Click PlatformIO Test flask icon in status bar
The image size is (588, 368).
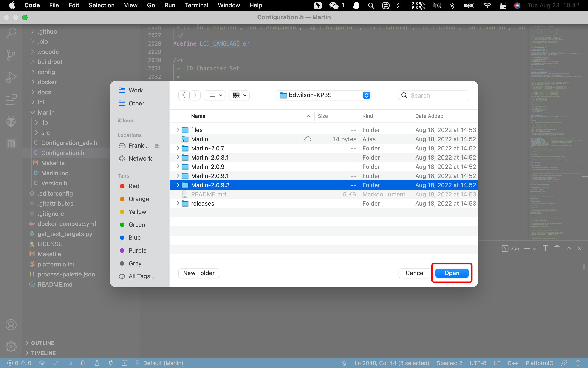coord(97,363)
